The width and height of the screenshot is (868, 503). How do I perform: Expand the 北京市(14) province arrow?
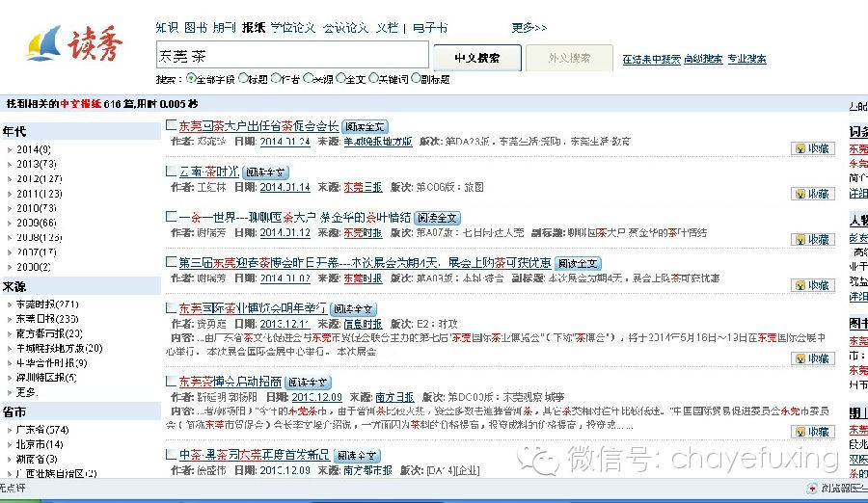[x=10, y=444]
